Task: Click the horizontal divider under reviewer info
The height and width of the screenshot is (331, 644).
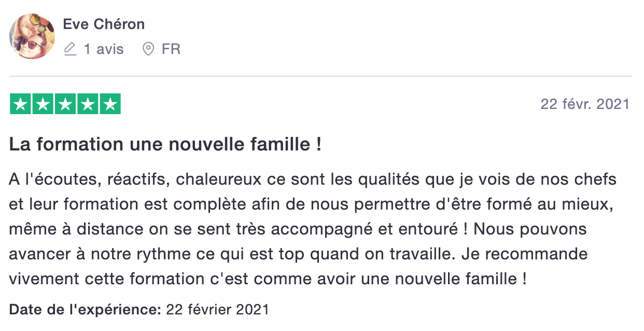Action: click(x=320, y=76)
